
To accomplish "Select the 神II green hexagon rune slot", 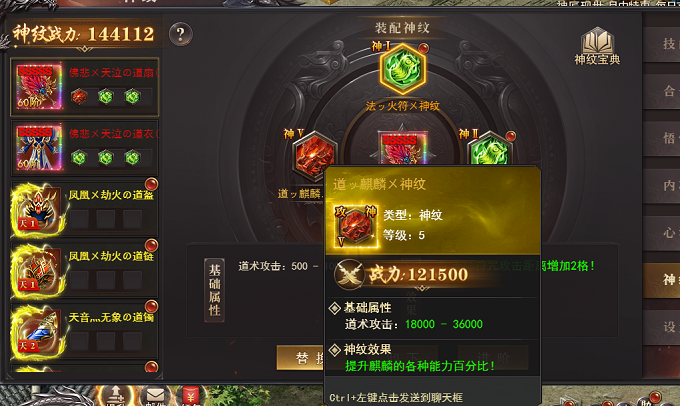I will (490, 148).
